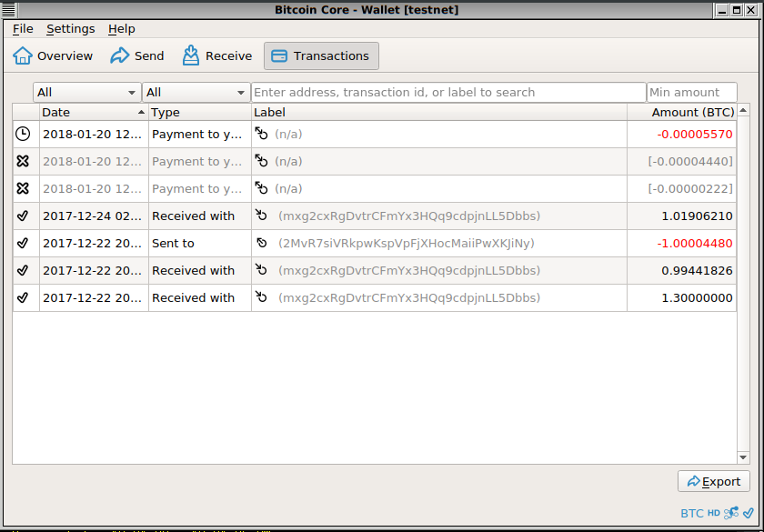Click the 2MvR7siVRkpwKspVpFjXHocMaiiPwXKJiNy address

point(407,243)
